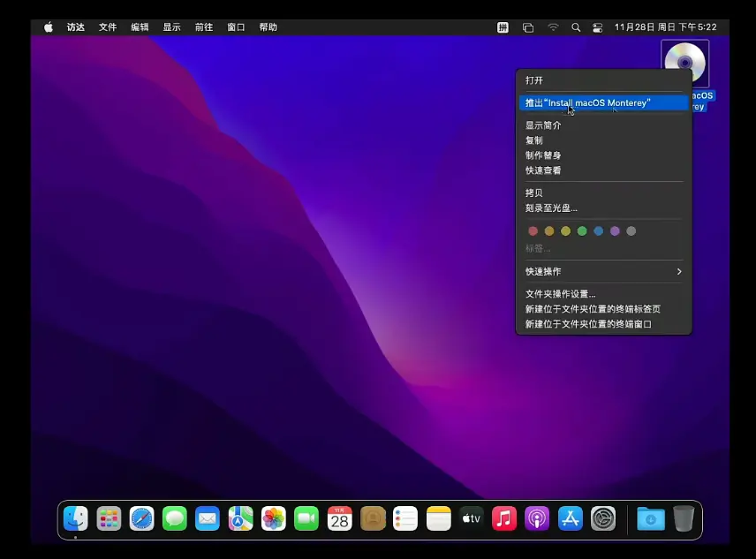Click the Trash icon in Dock
The image size is (756, 559).
684,518
